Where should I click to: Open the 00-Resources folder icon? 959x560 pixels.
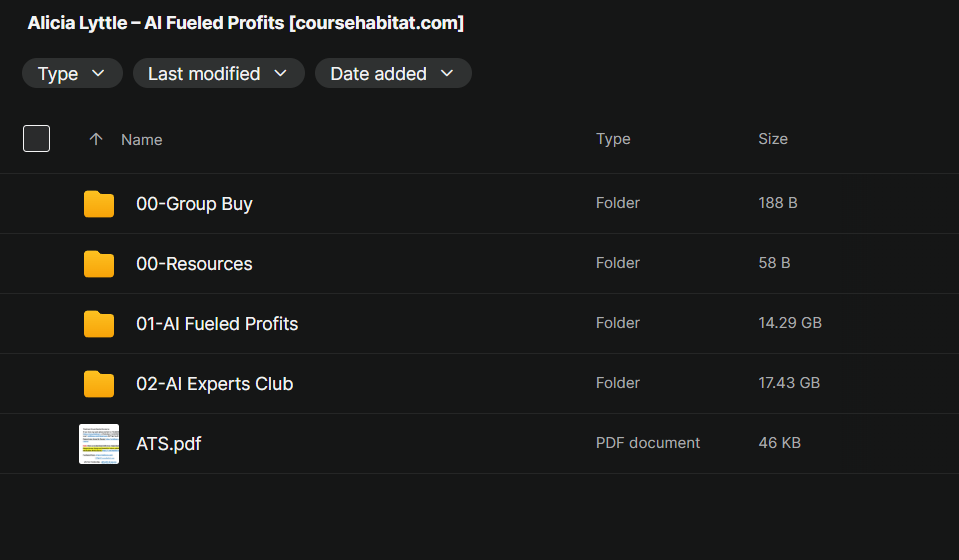click(x=99, y=263)
